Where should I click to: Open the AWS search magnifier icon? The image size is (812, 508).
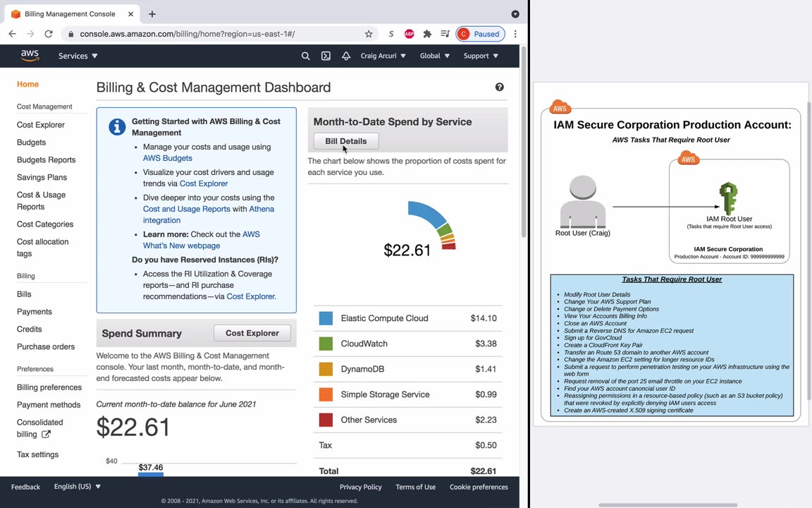coord(305,56)
